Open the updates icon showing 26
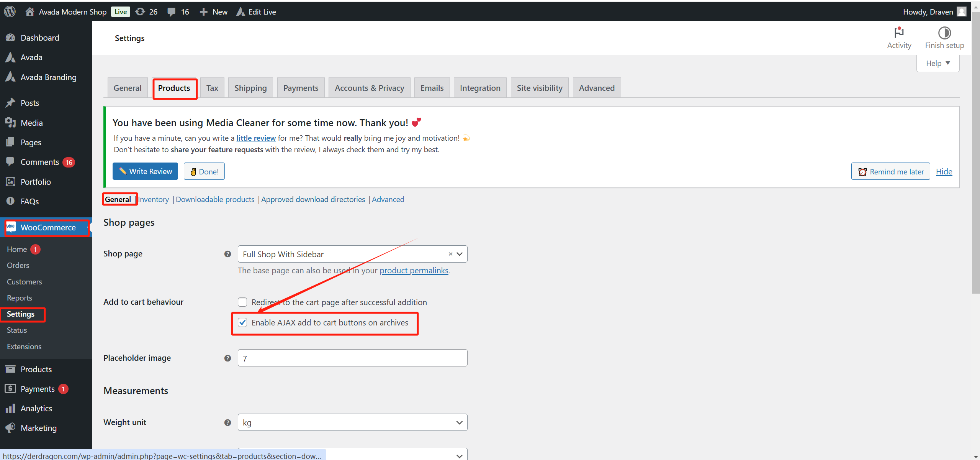Image resolution: width=980 pixels, height=460 pixels. coord(140,11)
